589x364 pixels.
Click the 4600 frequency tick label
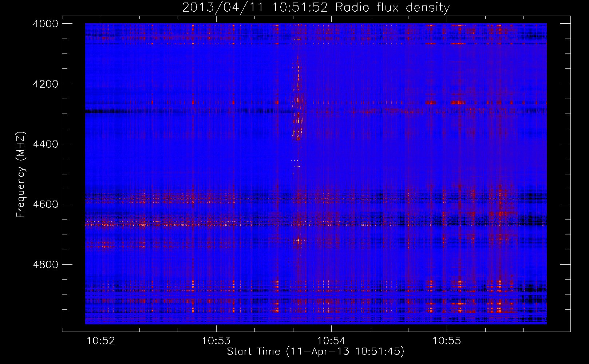45,204
